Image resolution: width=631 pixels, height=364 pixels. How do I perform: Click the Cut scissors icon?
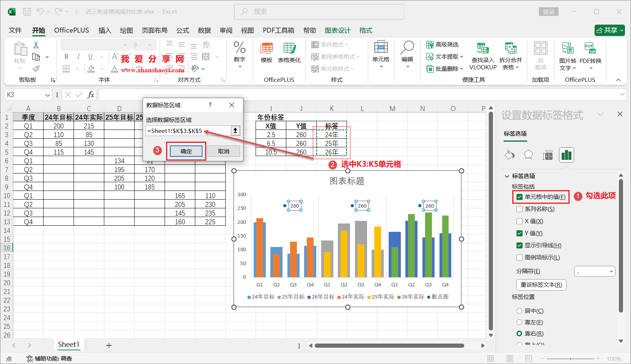(36, 45)
